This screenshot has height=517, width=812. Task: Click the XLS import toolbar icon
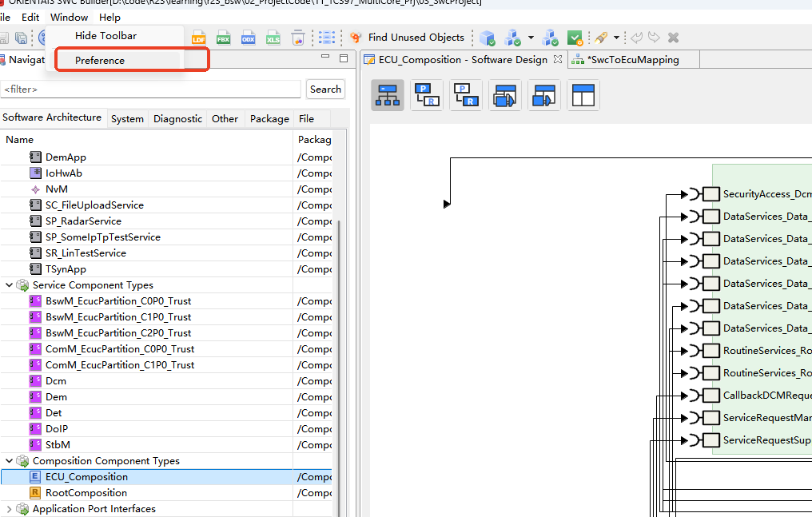click(x=273, y=38)
